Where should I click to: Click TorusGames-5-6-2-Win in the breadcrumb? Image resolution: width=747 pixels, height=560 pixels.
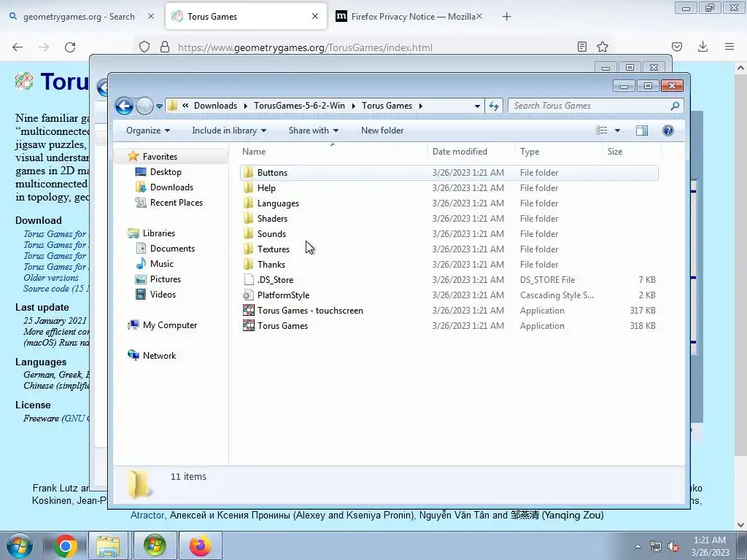pos(299,106)
